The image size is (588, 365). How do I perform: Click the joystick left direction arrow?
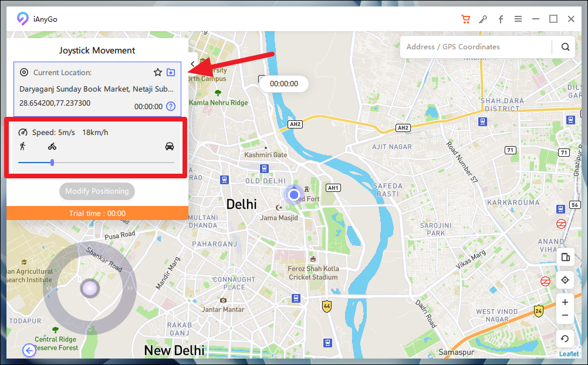(49, 288)
